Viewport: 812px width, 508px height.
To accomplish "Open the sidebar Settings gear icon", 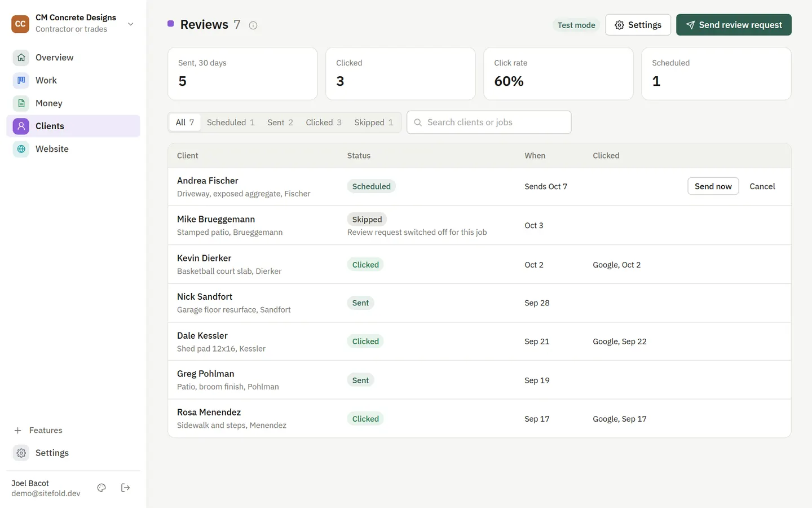I will click(x=21, y=453).
